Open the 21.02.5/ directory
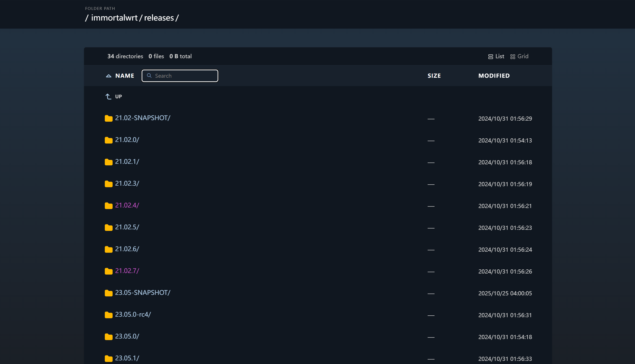The width and height of the screenshot is (635, 364). pyautogui.click(x=127, y=227)
